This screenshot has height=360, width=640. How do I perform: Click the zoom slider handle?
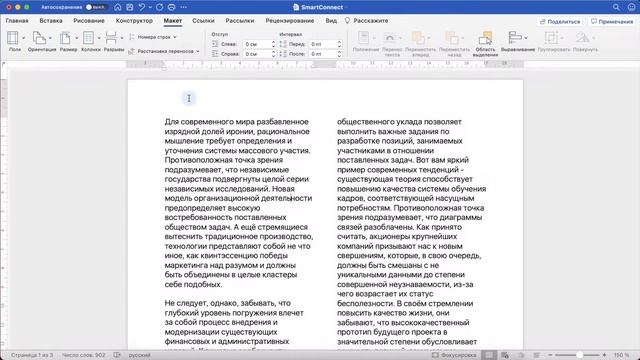pos(579,355)
